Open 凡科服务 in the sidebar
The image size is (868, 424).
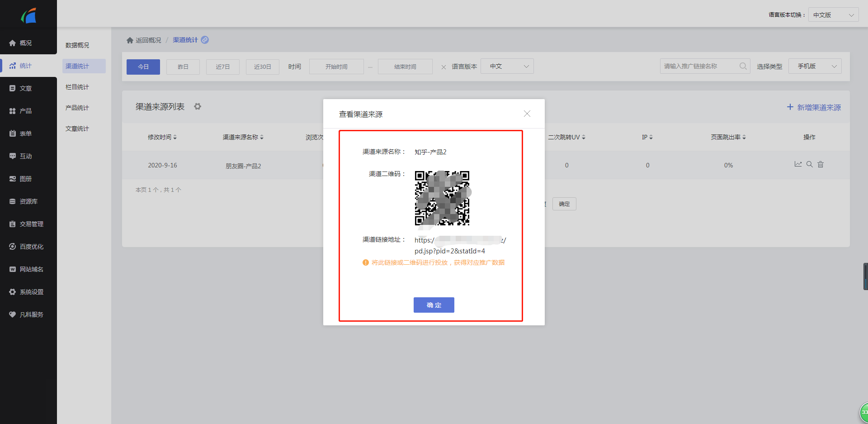tap(28, 314)
